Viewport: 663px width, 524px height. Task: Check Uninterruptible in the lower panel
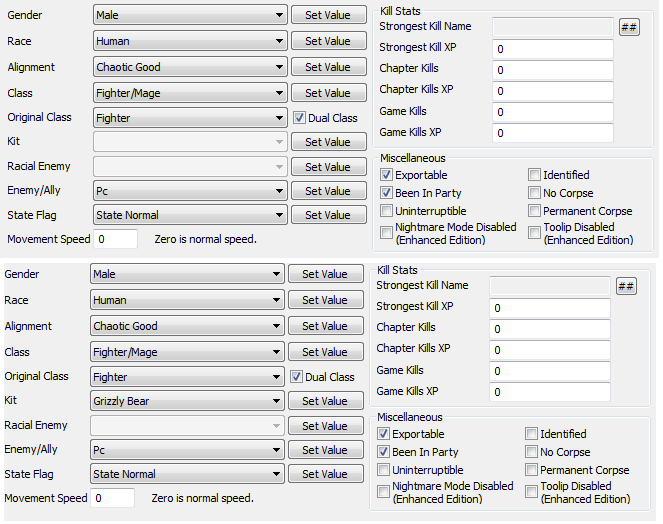click(x=384, y=470)
